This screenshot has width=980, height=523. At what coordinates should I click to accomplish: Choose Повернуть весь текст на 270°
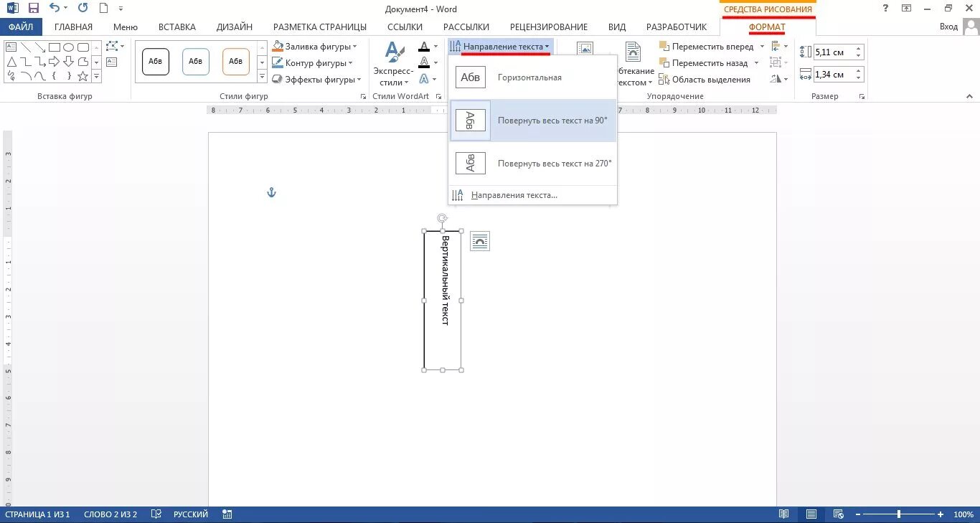[x=532, y=164]
